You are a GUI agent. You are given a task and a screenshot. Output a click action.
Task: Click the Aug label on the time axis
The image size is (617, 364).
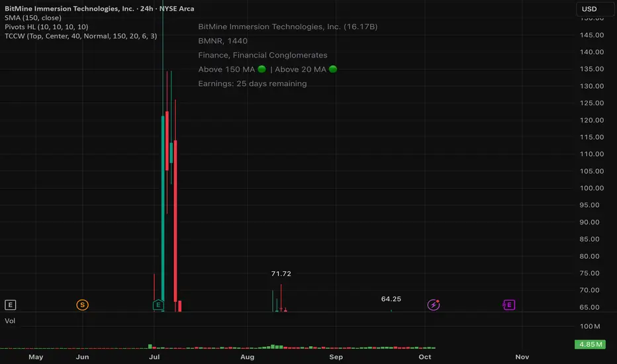point(248,357)
